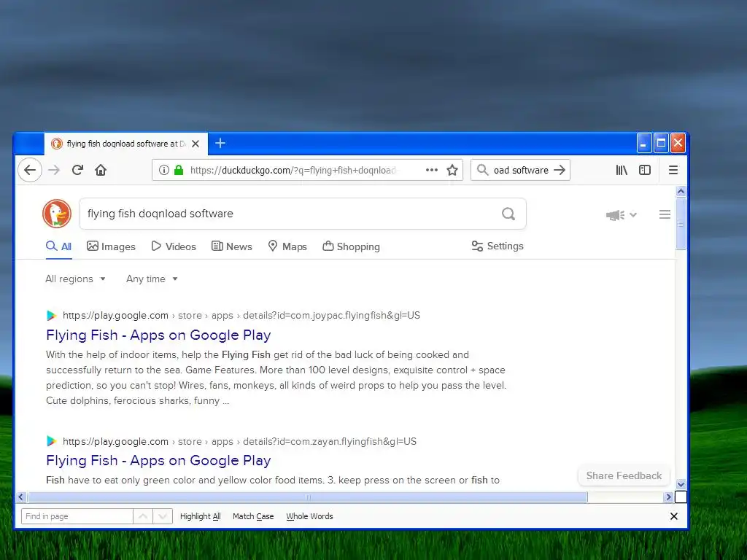Switch to News results
Image resolution: width=747 pixels, height=560 pixels.
coord(231,246)
